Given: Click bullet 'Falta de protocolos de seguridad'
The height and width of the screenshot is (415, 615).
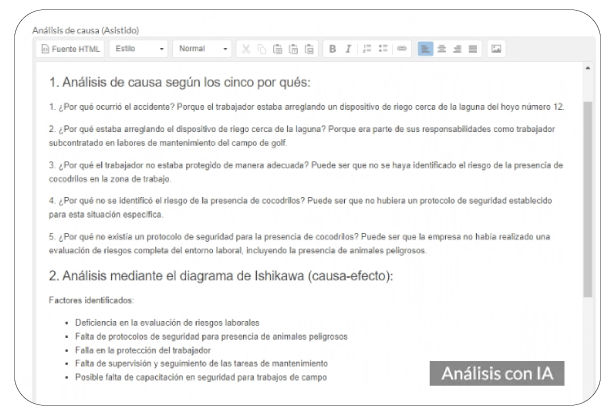Looking at the screenshot, I should pyautogui.click(x=211, y=337).
